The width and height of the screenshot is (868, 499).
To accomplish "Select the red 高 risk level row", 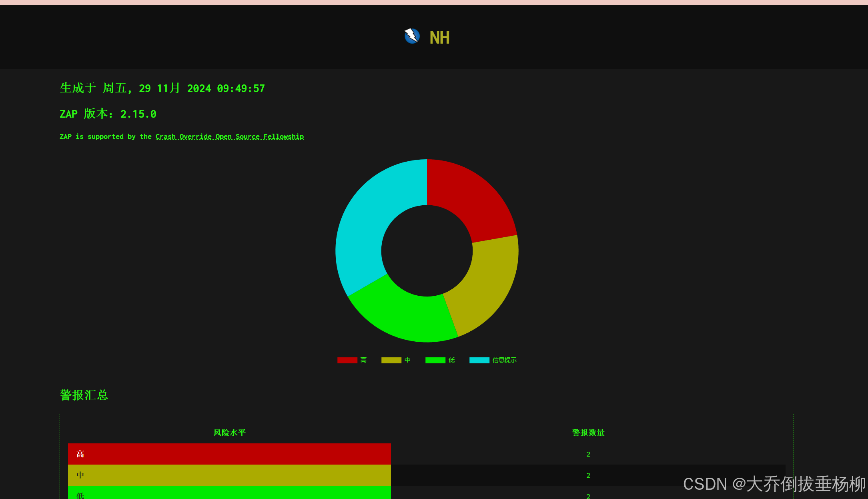I will pyautogui.click(x=229, y=454).
